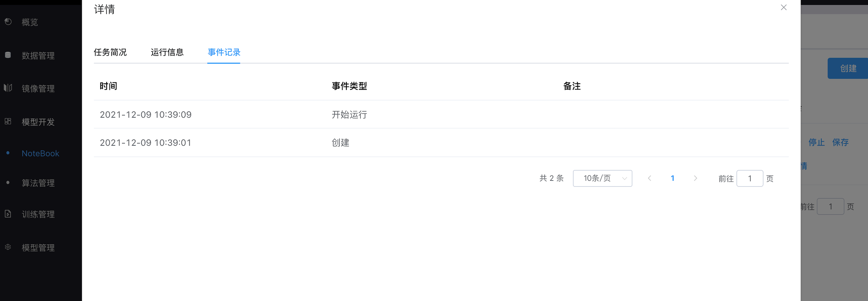
Task: Click the data management database icon
Action: click(8, 55)
